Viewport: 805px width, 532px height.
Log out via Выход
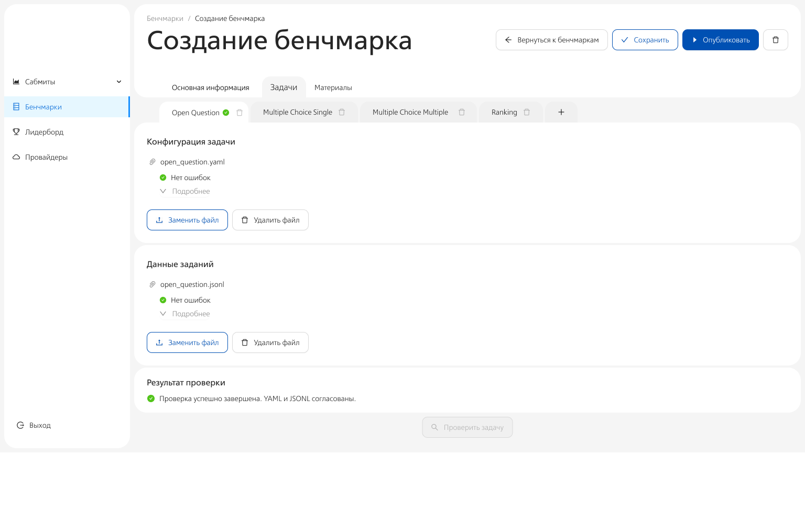[34, 425]
